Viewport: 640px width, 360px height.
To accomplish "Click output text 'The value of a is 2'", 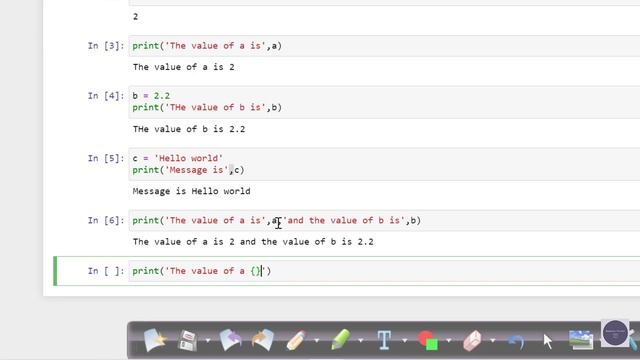I will tap(184, 67).
